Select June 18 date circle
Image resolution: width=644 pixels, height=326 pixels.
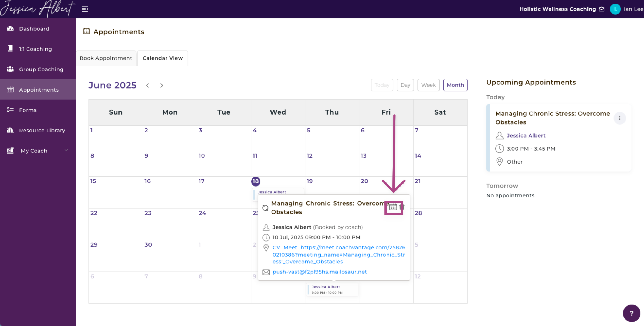tap(256, 181)
